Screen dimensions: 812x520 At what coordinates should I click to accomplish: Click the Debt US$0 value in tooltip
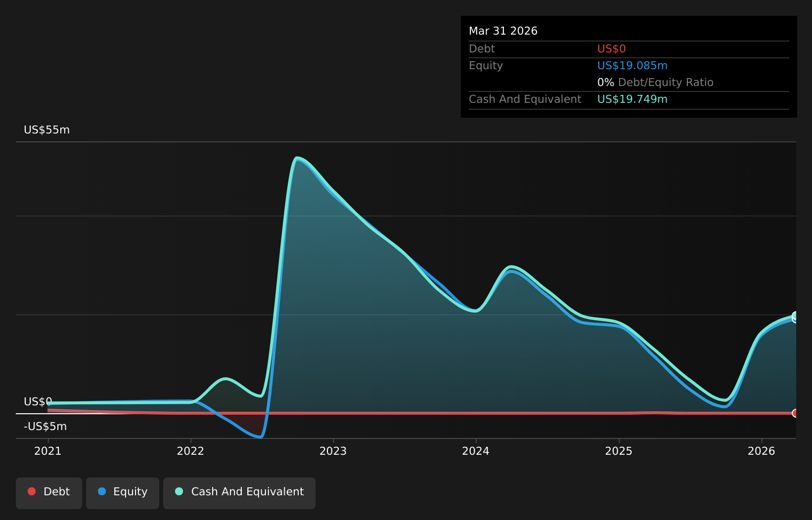coord(612,49)
